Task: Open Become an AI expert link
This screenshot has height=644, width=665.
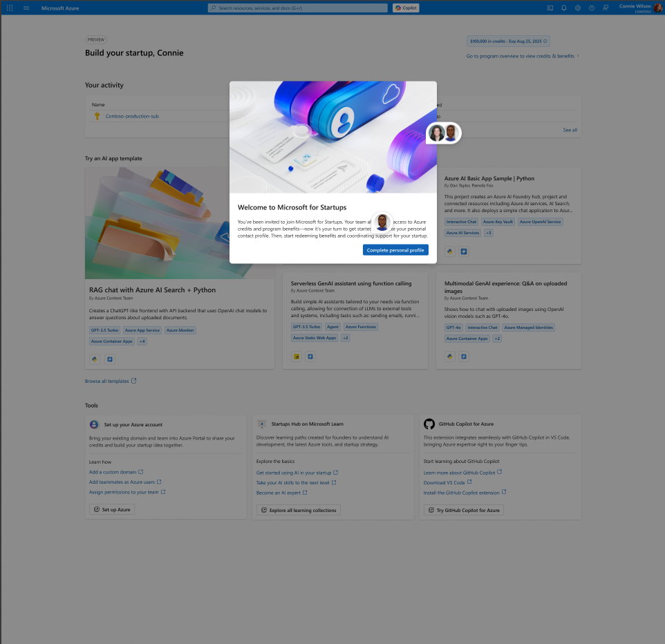Action: coord(281,493)
